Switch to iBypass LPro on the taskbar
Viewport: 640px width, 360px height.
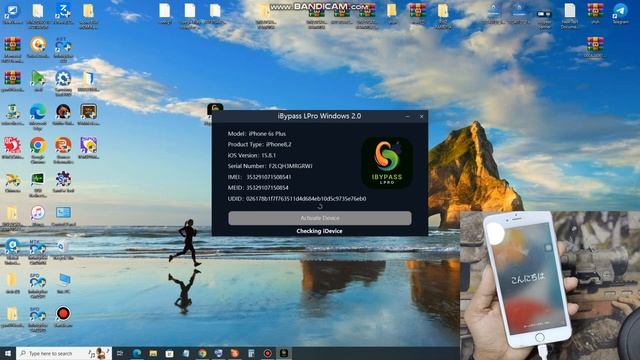point(284,353)
